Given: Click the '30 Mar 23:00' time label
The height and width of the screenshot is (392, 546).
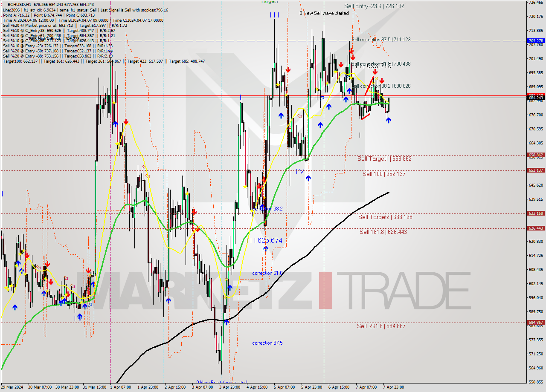Looking at the screenshot, I should click(x=67, y=387).
